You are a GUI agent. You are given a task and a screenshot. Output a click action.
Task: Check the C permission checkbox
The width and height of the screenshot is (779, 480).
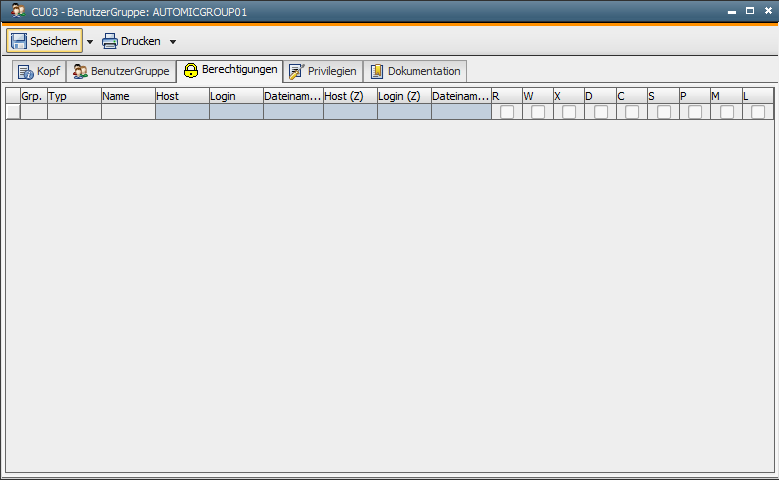click(632, 112)
